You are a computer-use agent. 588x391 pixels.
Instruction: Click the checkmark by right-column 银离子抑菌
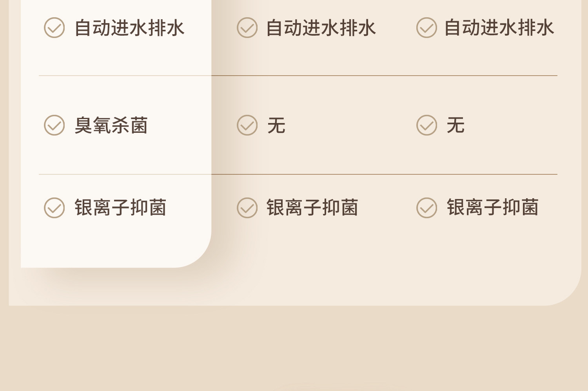[426, 208]
